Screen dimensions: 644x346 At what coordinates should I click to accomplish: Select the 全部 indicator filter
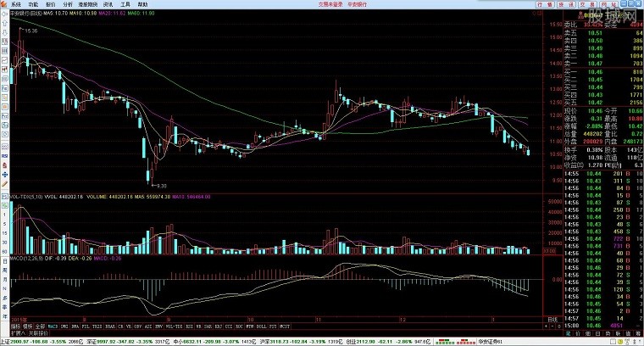coord(40,326)
